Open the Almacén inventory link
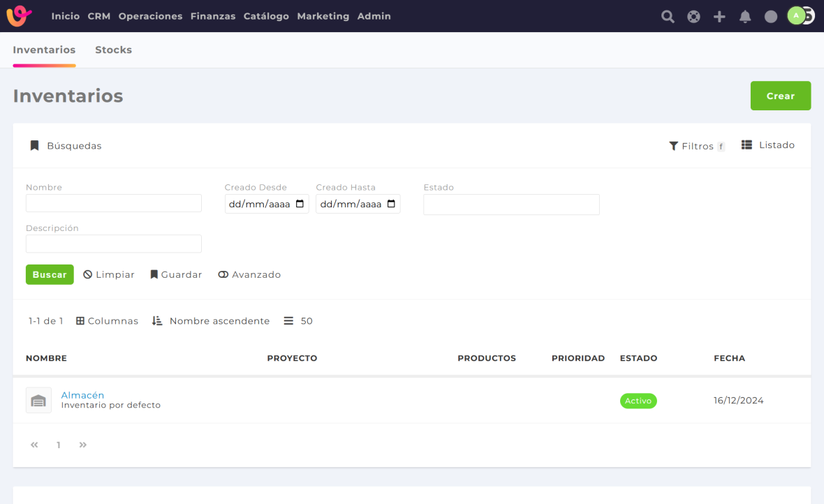 click(x=82, y=395)
